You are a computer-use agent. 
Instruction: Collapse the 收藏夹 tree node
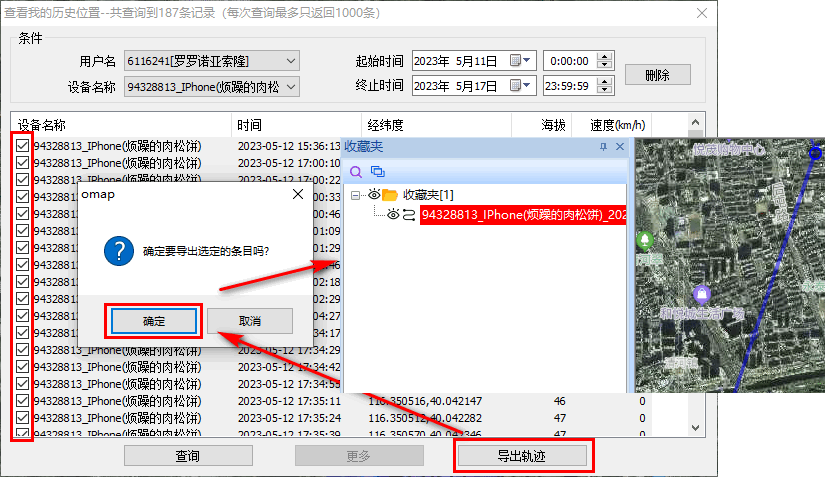coord(356,194)
